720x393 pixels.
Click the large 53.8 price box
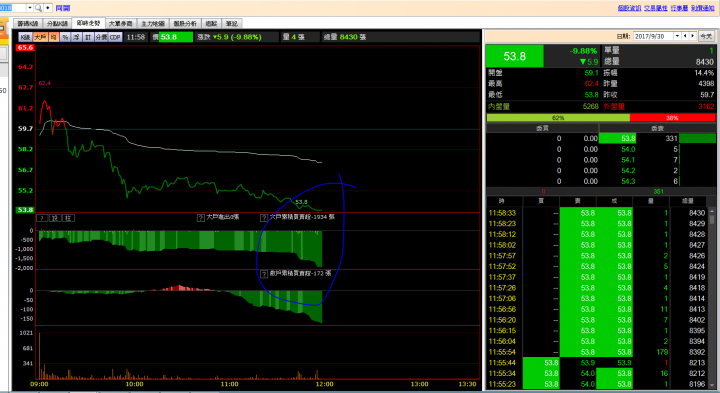point(515,56)
